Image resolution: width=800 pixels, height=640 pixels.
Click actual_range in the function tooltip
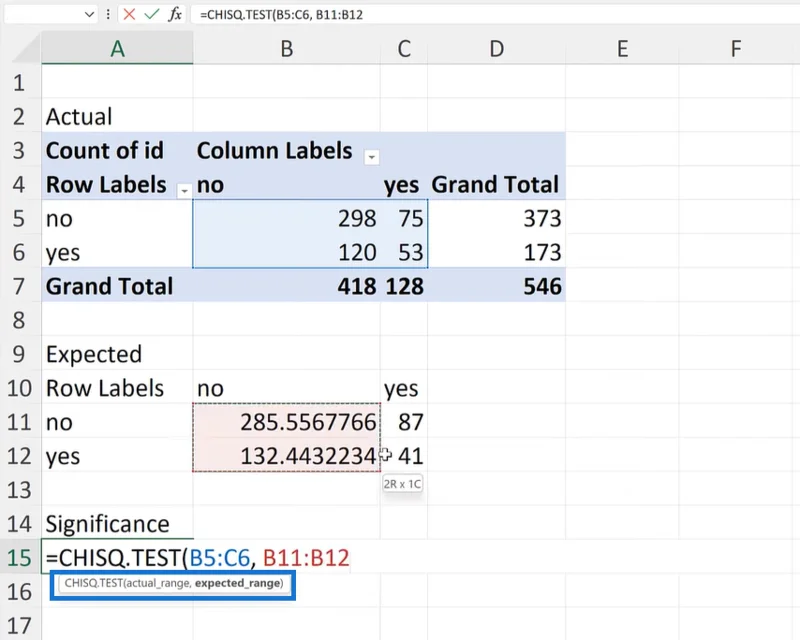tap(157, 583)
